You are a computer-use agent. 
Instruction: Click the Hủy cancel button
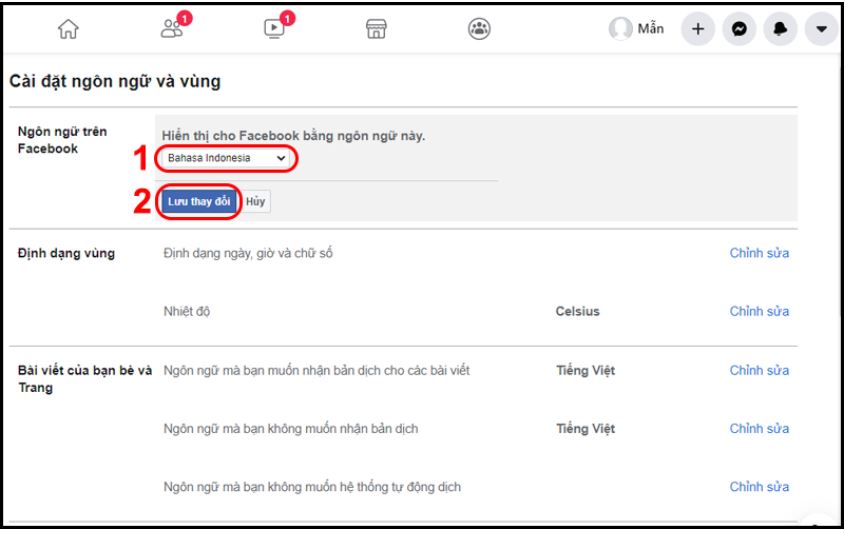tap(255, 202)
